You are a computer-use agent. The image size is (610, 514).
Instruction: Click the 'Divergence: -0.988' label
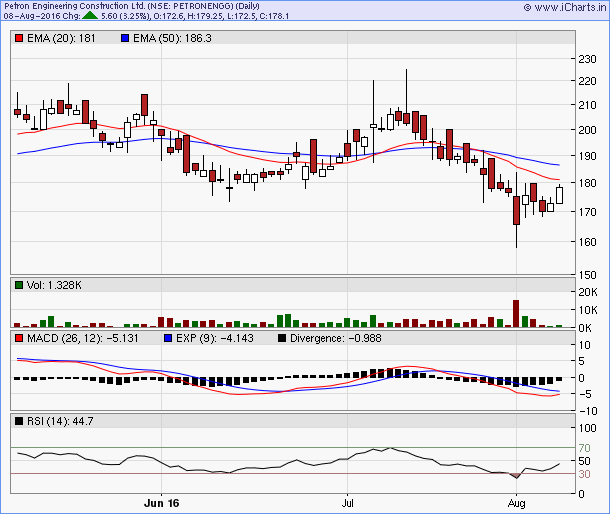pos(336,338)
